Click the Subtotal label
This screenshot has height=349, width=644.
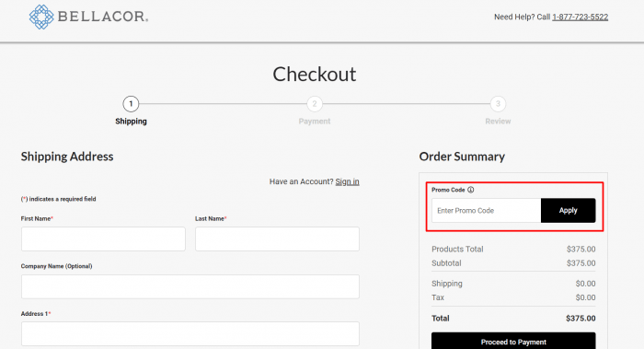[x=446, y=263]
